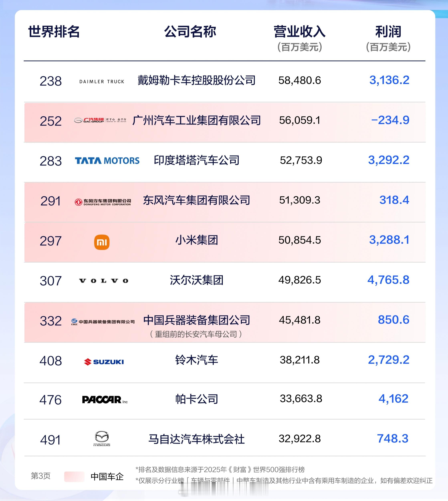
Task: Click revenue value 38,211.8
Action: [x=300, y=360]
